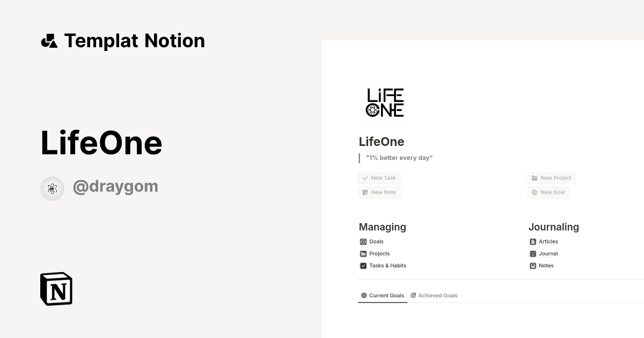Click the document icon beside Articles
Viewport: 644px width, 338px height.
[532, 241]
